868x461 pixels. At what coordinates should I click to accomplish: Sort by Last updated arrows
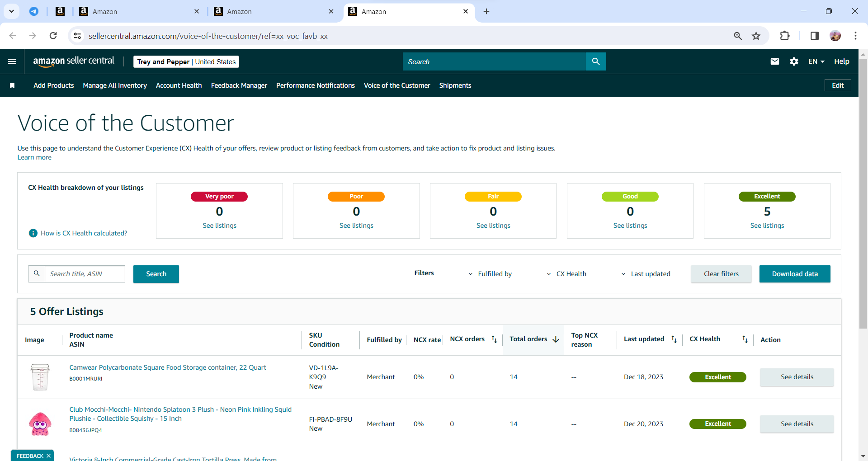[674, 339]
